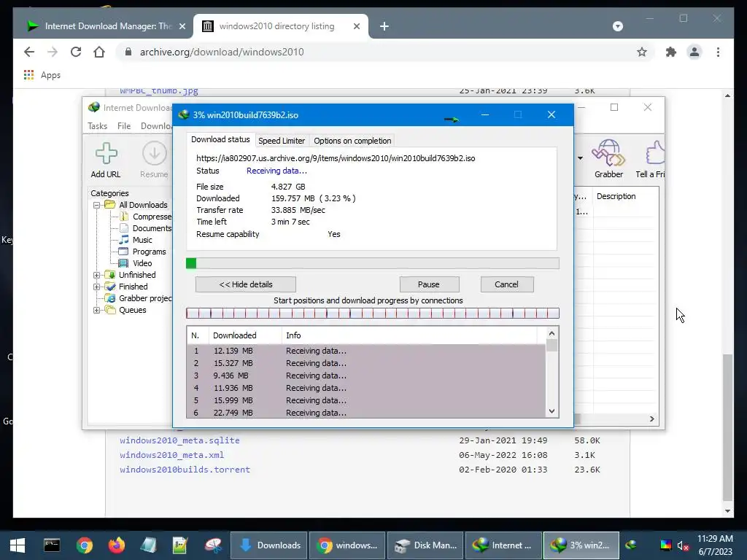This screenshot has height=560, width=747.
Task: Switch to the Download status tab
Action: click(x=220, y=139)
